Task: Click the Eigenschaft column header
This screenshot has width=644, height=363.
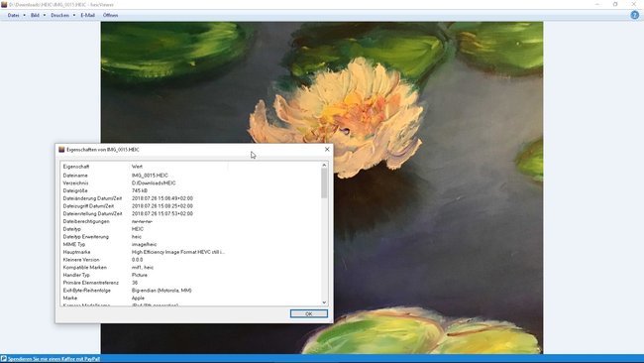Action: (76, 167)
